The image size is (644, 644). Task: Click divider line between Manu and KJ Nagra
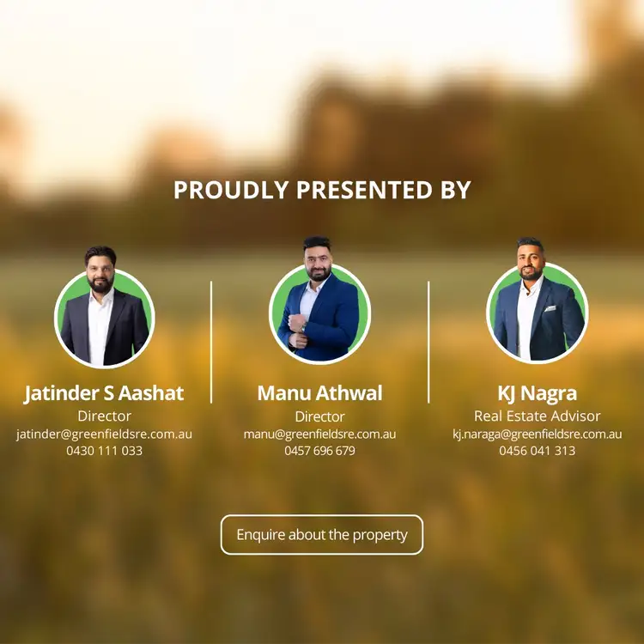[x=428, y=342]
